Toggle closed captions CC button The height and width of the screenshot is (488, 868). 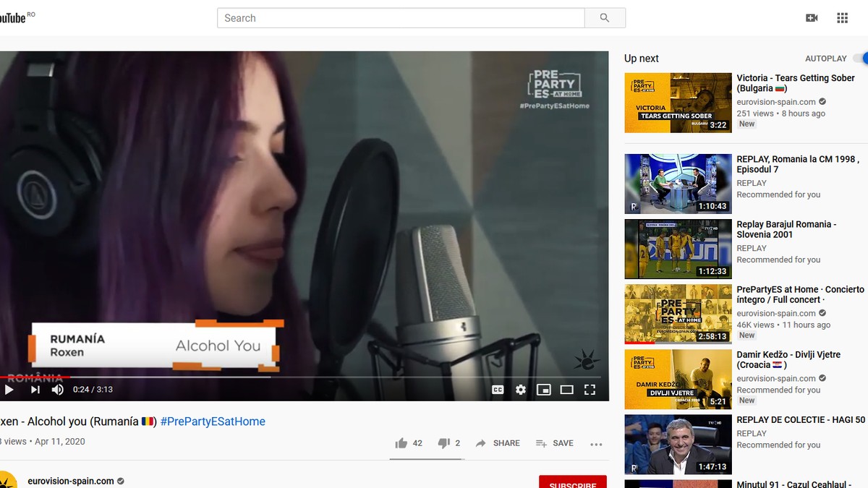(x=498, y=390)
